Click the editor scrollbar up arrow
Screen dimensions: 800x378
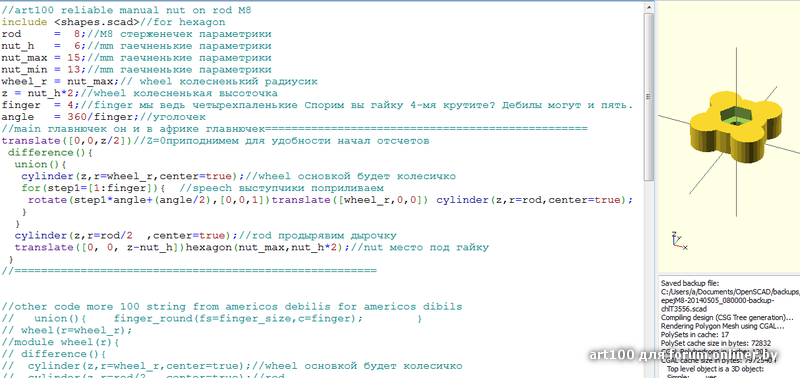click(648, 7)
